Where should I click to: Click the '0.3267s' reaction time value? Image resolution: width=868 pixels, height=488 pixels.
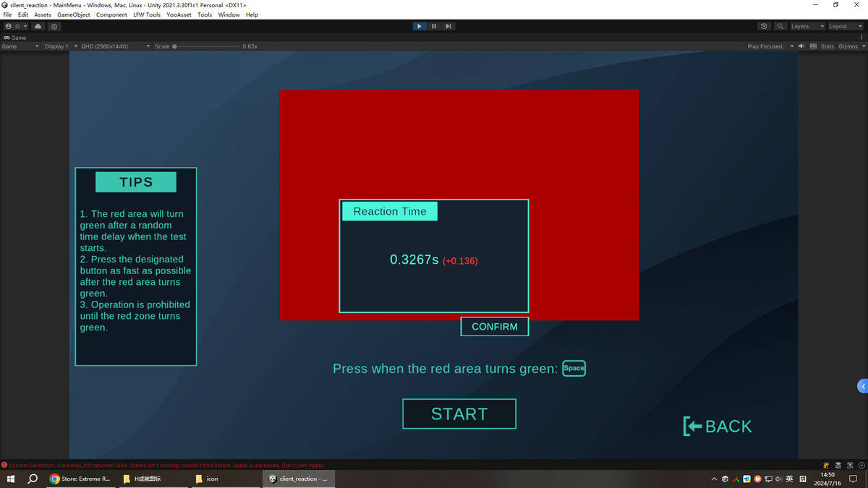pos(414,260)
